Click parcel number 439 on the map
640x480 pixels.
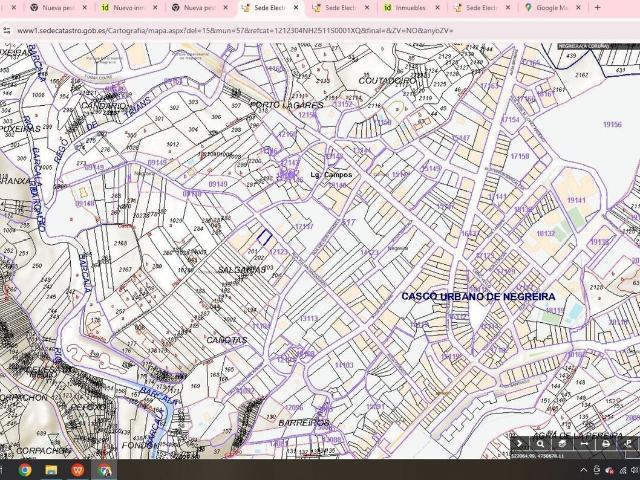coord(571,56)
